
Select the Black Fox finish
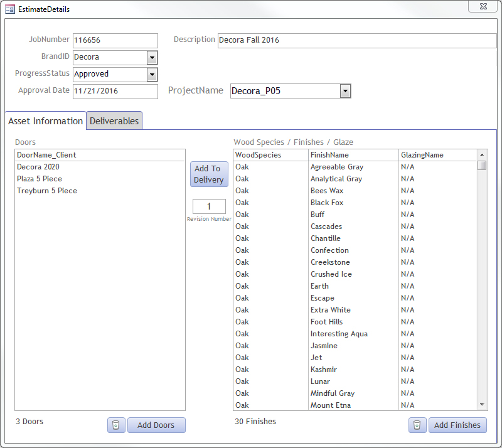coord(355,203)
